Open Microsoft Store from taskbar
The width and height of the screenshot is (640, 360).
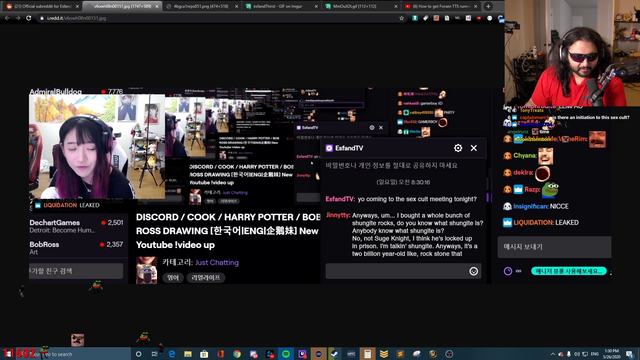(204, 354)
